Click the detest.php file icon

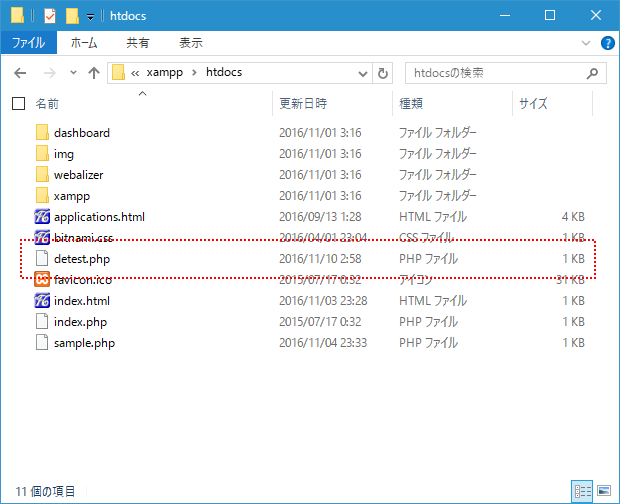42,259
